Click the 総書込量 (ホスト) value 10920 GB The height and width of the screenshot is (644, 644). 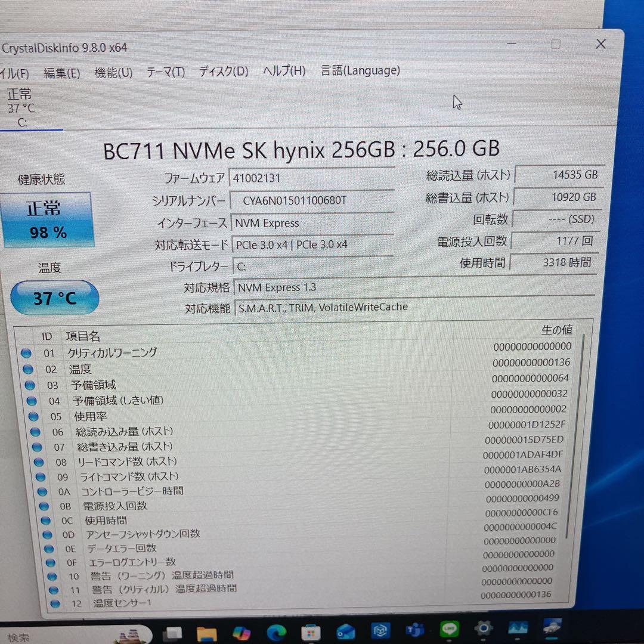click(558, 197)
